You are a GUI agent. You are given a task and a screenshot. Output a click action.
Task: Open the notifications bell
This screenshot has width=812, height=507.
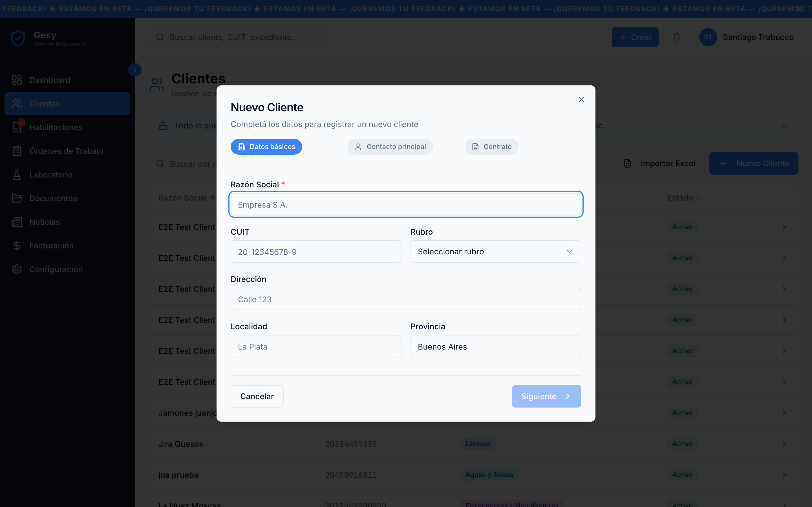(x=676, y=37)
